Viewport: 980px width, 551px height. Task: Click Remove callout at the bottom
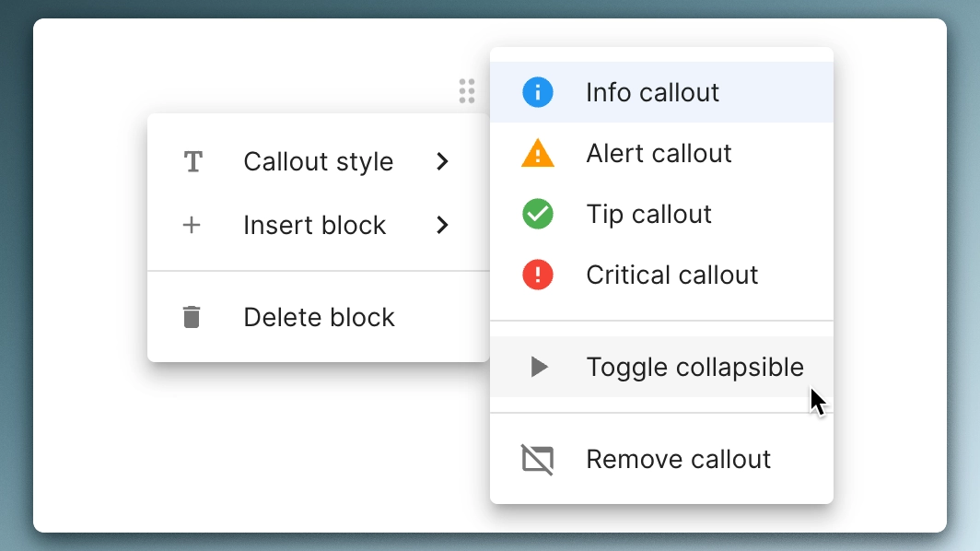(678, 459)
